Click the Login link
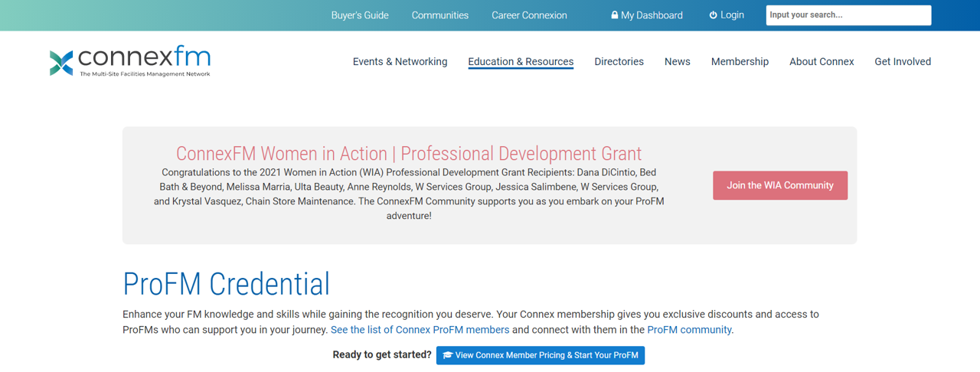Viewport: 980px width, 372px height. tap(727, 15)
